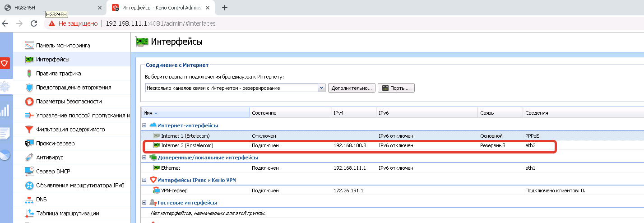Viewport: 644px width, 223px height.
Task: Collapse Интерфейсы IPsec и Kerio VPN group
Action: pos(144,180)
